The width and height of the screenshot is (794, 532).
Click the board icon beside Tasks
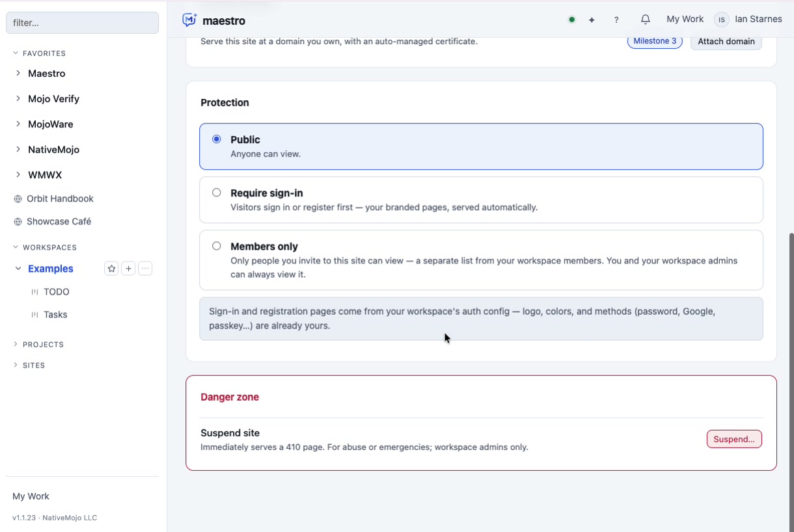[x=35, y=315]
